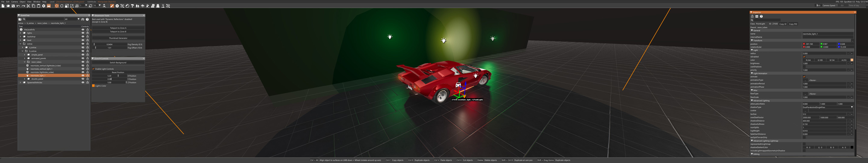Open the SceneTree filter All dropdown
The height and width of the screenshot is (163, 868).
[72, 19]
